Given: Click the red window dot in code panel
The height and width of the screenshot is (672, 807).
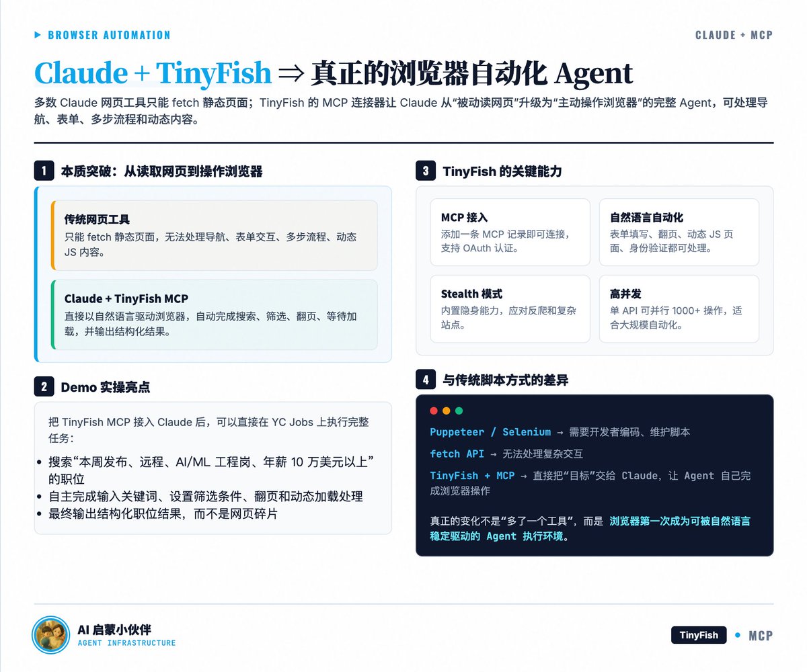Looking at the screenshot, I should click(x=434, y=411).
